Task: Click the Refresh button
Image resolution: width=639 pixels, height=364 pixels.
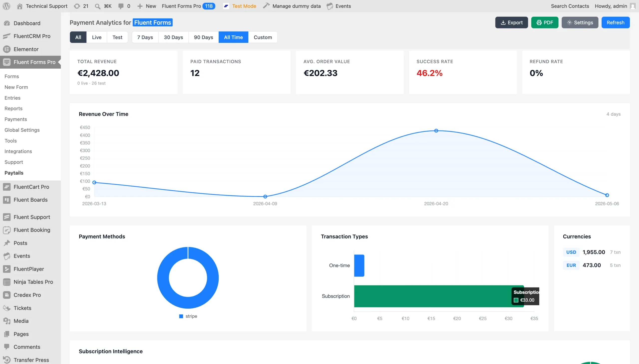Action: 616,22
